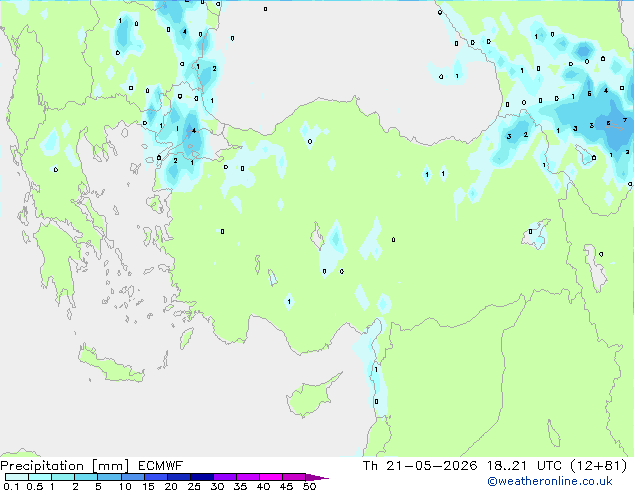Click the date 'Th 21-05-2026'

click(x=420, y=466)
